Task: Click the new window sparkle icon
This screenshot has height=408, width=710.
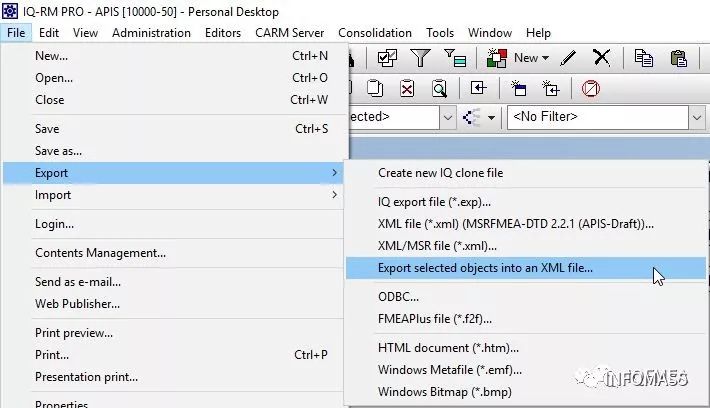Action: click(x=518, y=88)
